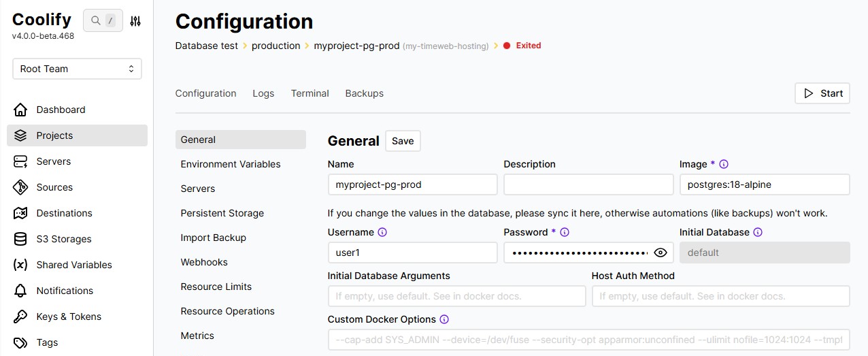Click breadcrumb chevron after Database test

coord(245,46)
